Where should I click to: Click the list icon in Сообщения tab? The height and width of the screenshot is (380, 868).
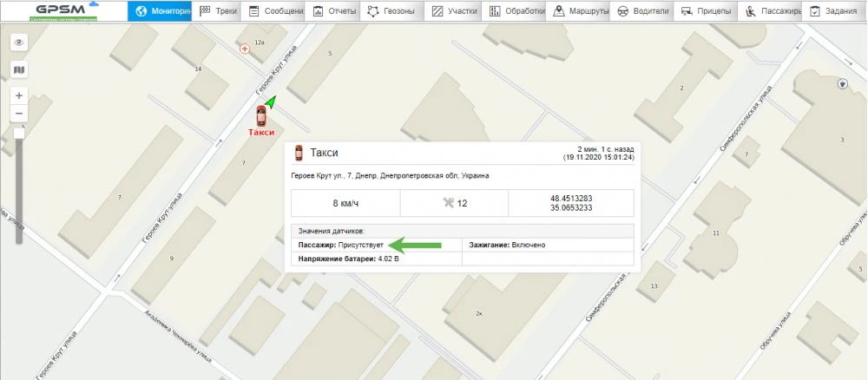point(254,11)
